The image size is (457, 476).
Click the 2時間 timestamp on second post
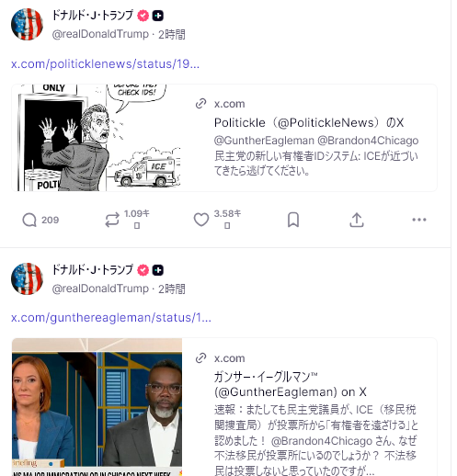point(172,289)
